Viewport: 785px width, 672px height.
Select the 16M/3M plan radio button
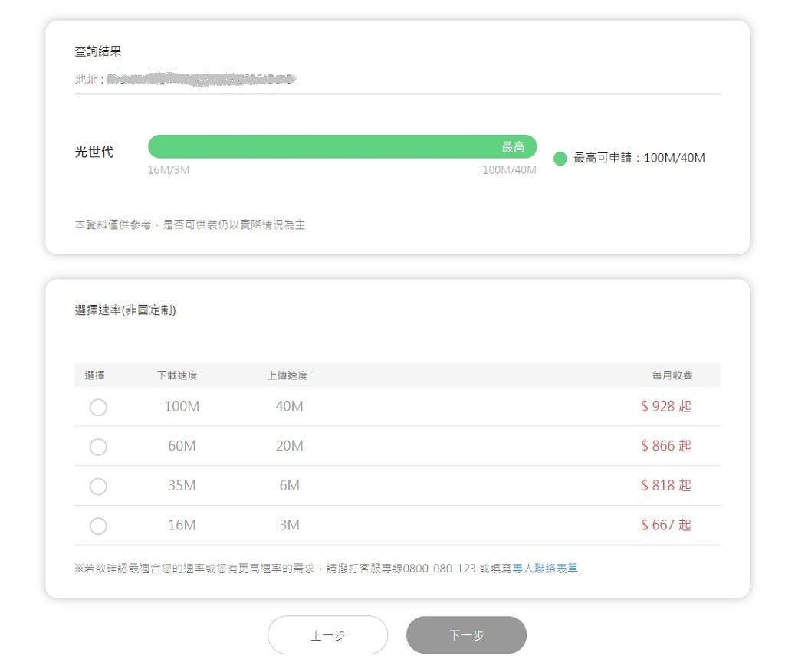(x=98, y=526)
